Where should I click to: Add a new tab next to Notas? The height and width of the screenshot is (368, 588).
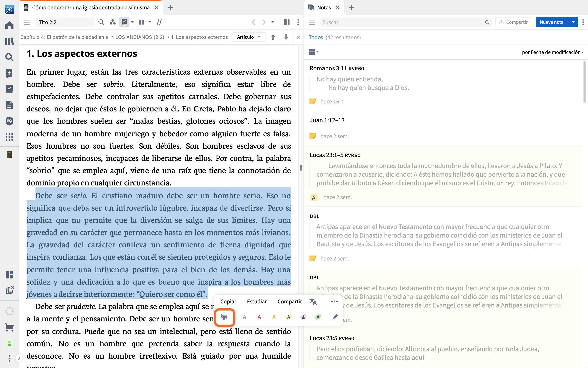click(x=352, y=7)
